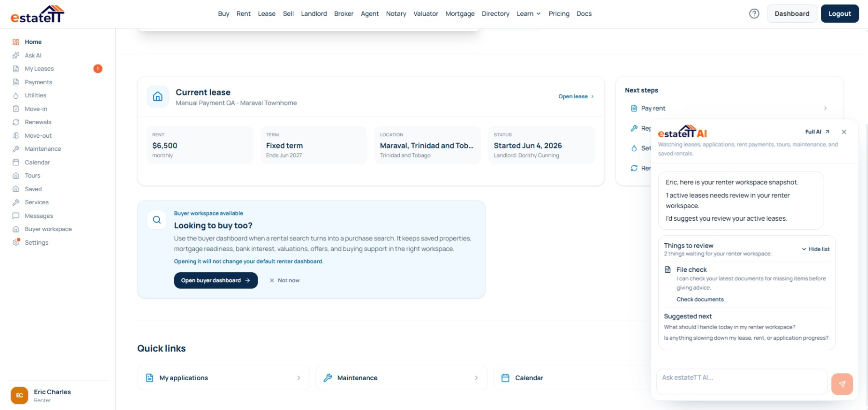The width and height of the screenshot is (868, 410).
Task: Click Open buyer dashboard button
Action: 216,280
